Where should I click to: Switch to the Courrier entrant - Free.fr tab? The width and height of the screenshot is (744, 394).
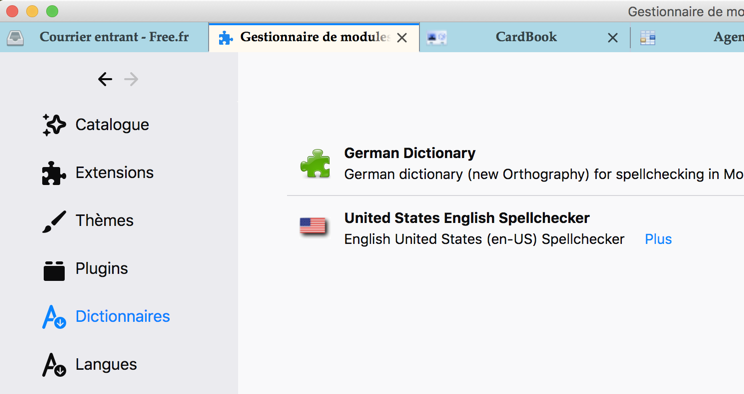104,38
